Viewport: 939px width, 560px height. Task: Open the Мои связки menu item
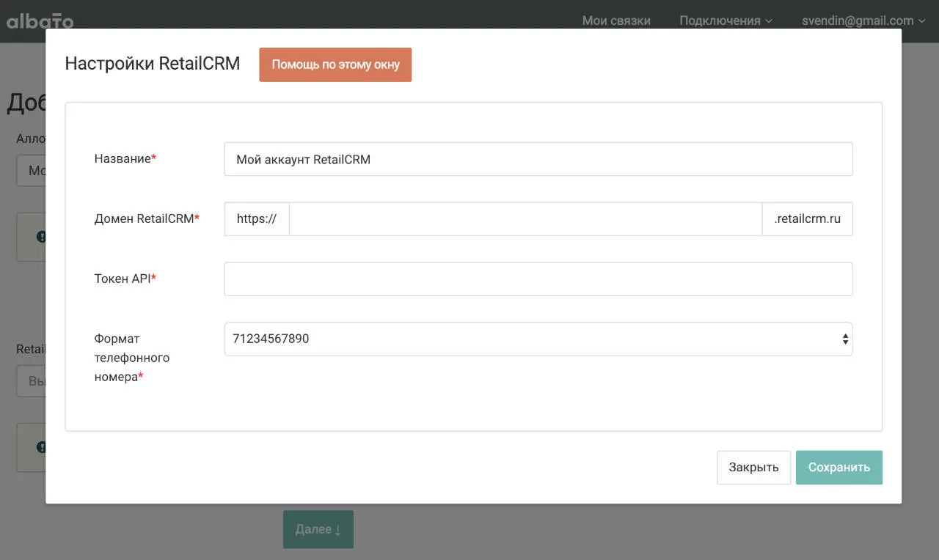pyautogui.click(x=616, y=21)
